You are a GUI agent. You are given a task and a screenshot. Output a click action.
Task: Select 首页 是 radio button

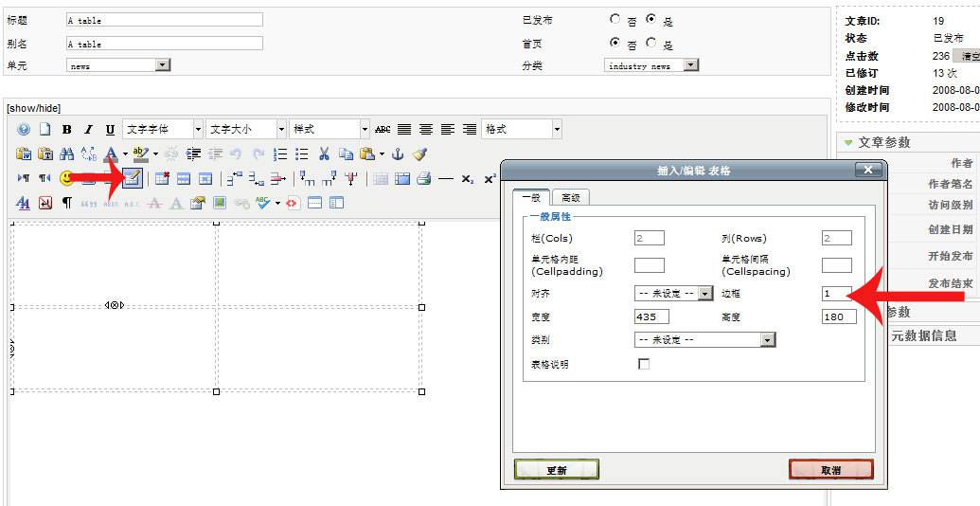point(651,44)
